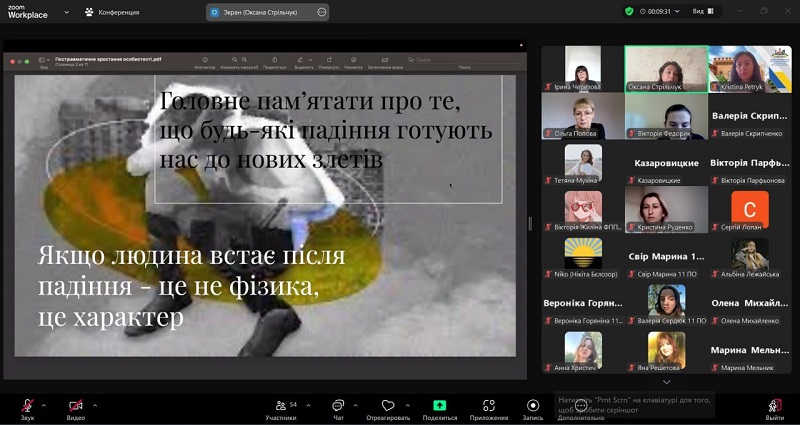The width and height of the screenshot is (800, 425).
Task: Select Вікторія Жиліна anime avatar tile
Action: tap(583, 210)
